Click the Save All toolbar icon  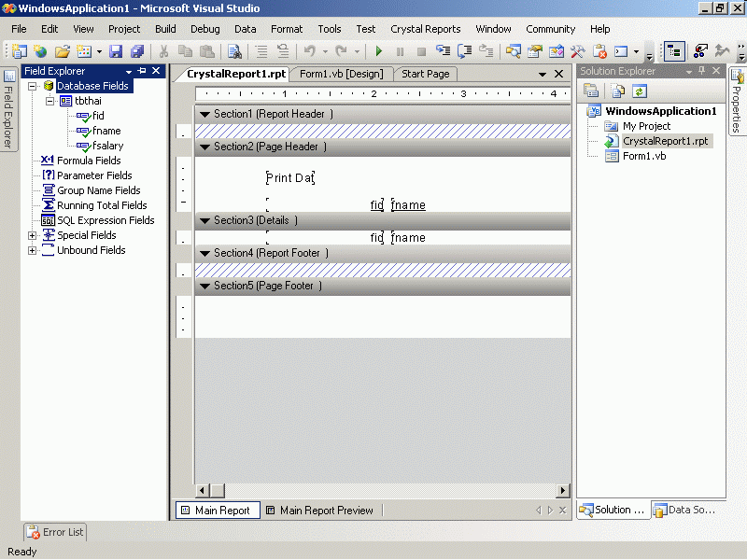(137, 51)
